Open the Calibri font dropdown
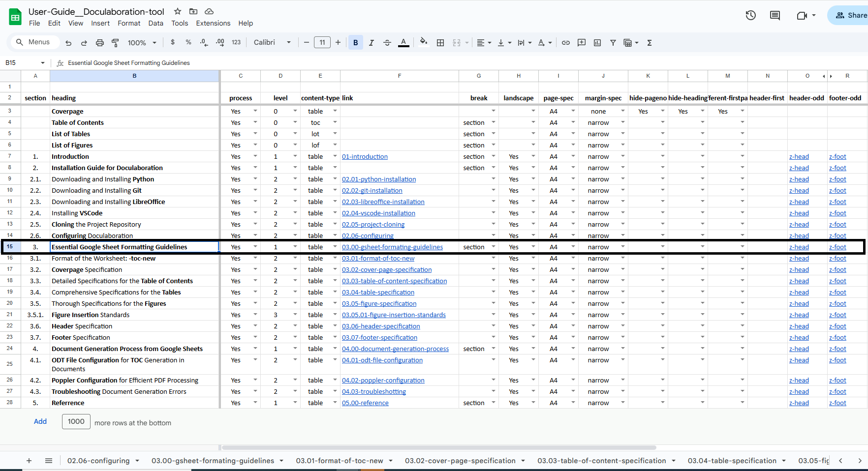This screenshot has width=868, height=471. click(x=273, y=42)
